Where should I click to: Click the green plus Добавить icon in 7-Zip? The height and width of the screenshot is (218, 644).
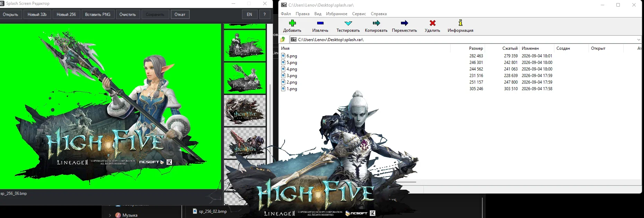point(292,23)
